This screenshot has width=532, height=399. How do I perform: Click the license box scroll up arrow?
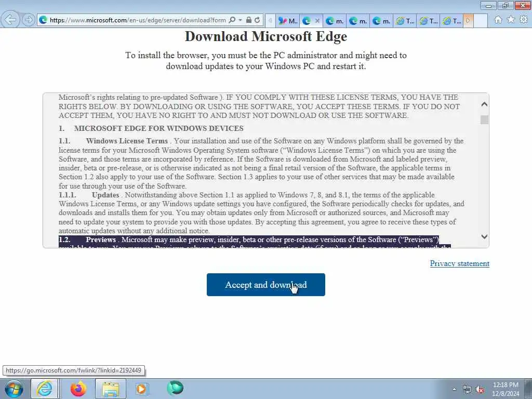pyautogui.click(x=485, y=104)
